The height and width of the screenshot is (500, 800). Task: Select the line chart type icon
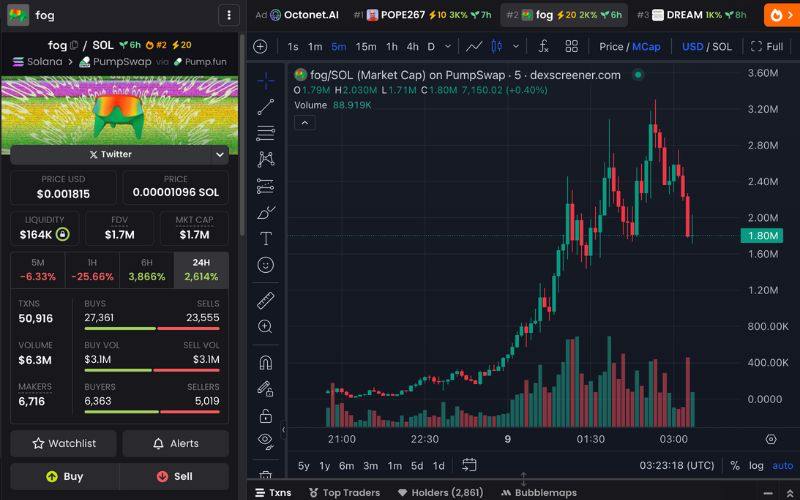474,46
